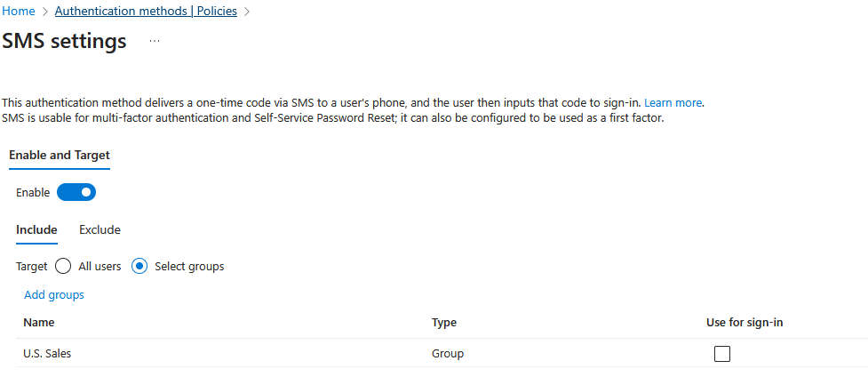This screenshot has width=868, height=385.
Task: Click the Type column header
Action: [444, 323]
